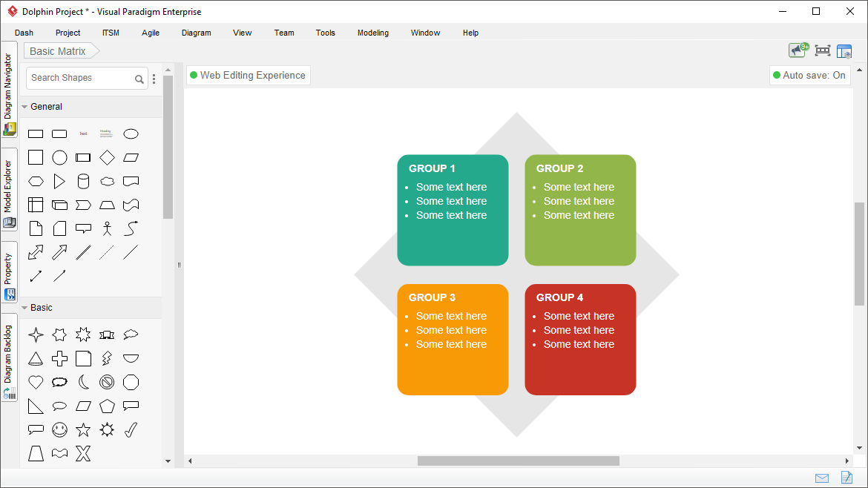Viewport: 868px width, 488px height.
Task: Open the Window menu
Action: click(x=425, y=33)
